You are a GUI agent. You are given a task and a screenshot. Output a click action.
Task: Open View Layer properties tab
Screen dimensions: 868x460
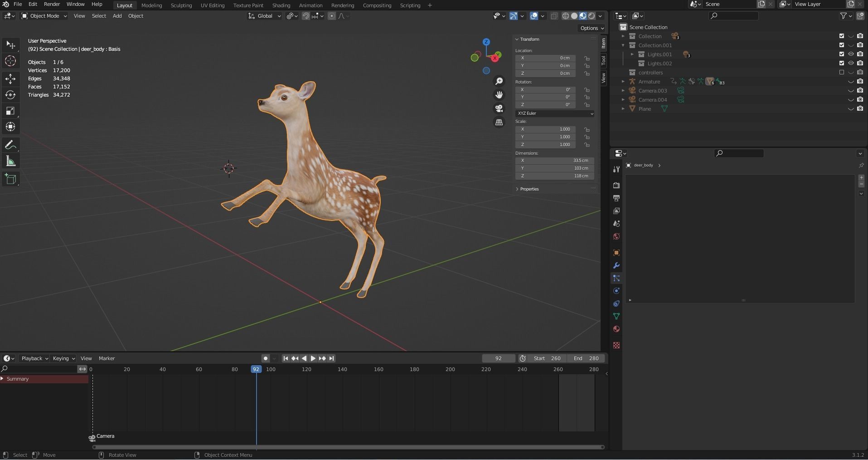(x=616, y=211)
